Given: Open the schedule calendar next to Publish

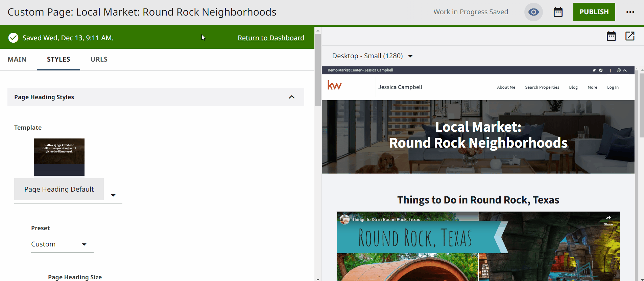Looking at the screenshot, I should (558, 12).
